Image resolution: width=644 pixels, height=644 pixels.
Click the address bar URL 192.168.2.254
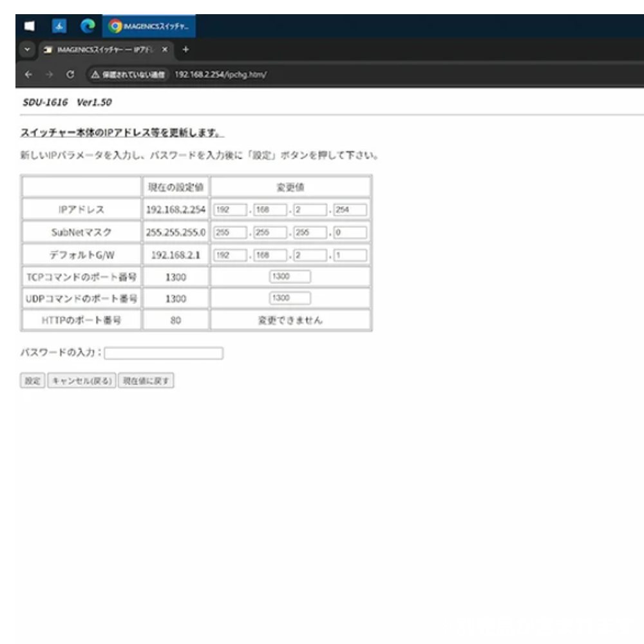[x=220, y=74]
